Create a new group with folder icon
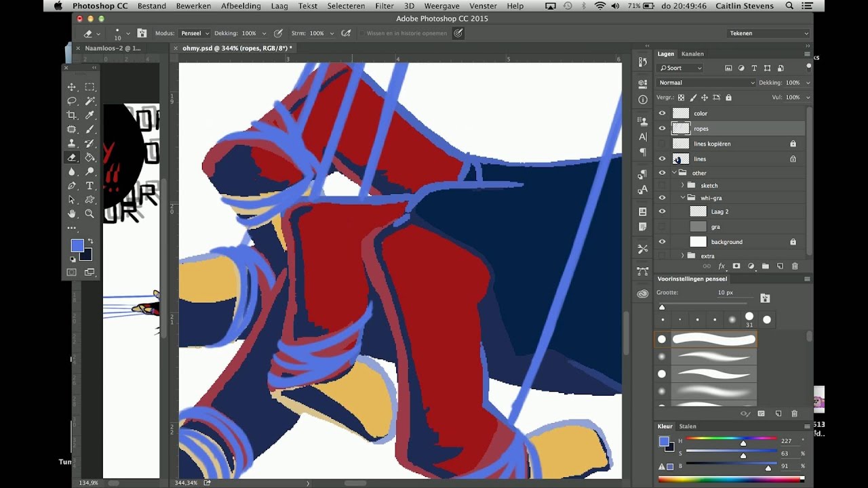Screen dimensions: 868x488 tap(766, 266)
